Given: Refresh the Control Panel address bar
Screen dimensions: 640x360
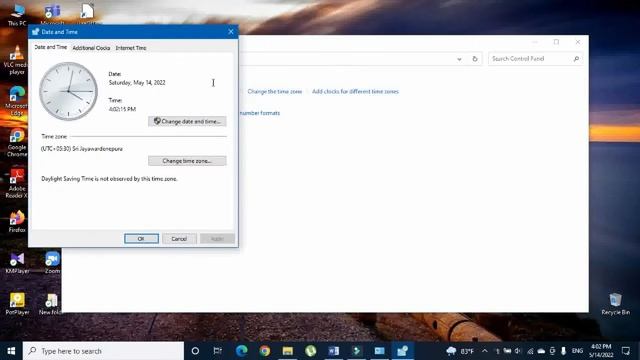Looking at the screenshot, I should pos(475,59).
